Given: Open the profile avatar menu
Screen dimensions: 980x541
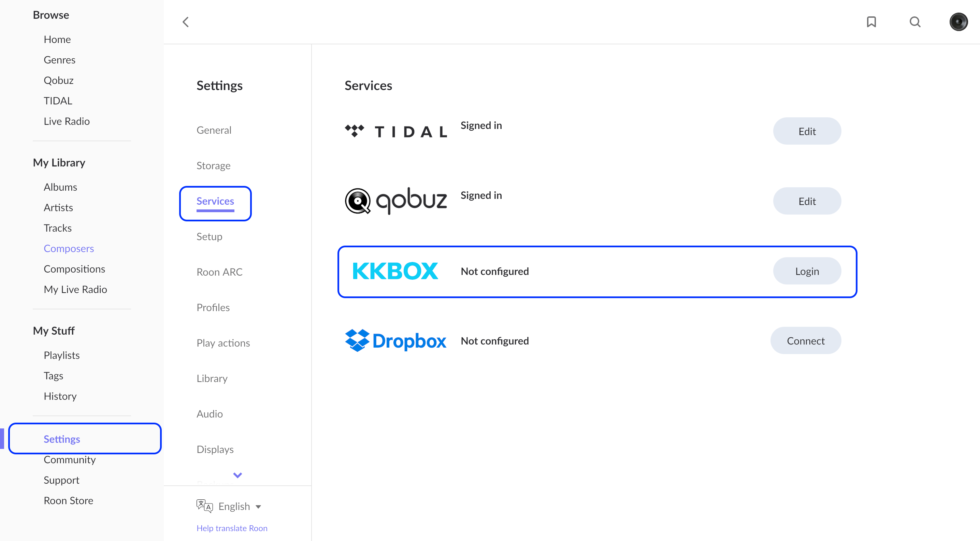Looking at the screenshot, I should [958, 22].
